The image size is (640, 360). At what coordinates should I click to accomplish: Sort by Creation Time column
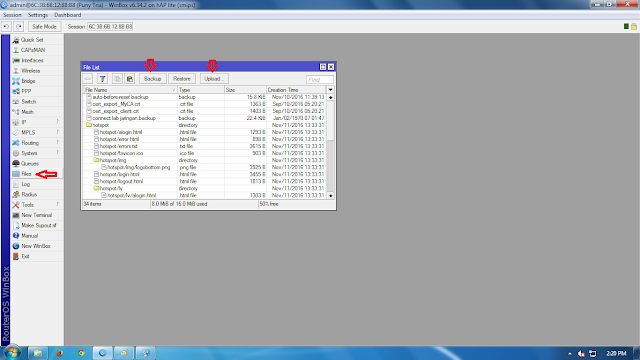tap(297, 90)
